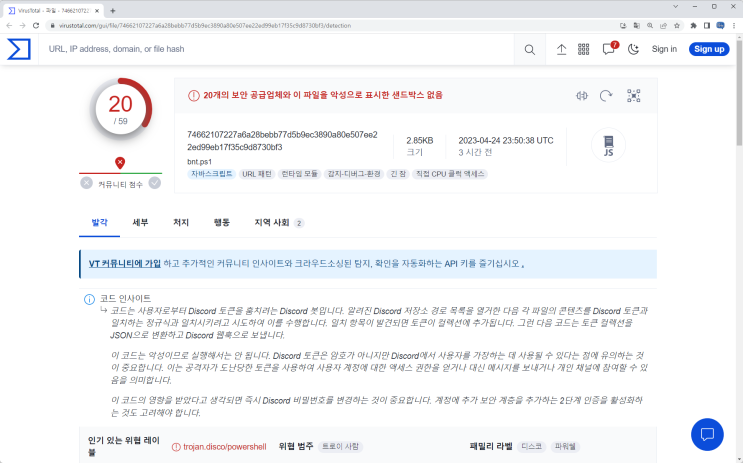
Task: Open the 지역 사회 tab
Action: click(x=279, y=222)
